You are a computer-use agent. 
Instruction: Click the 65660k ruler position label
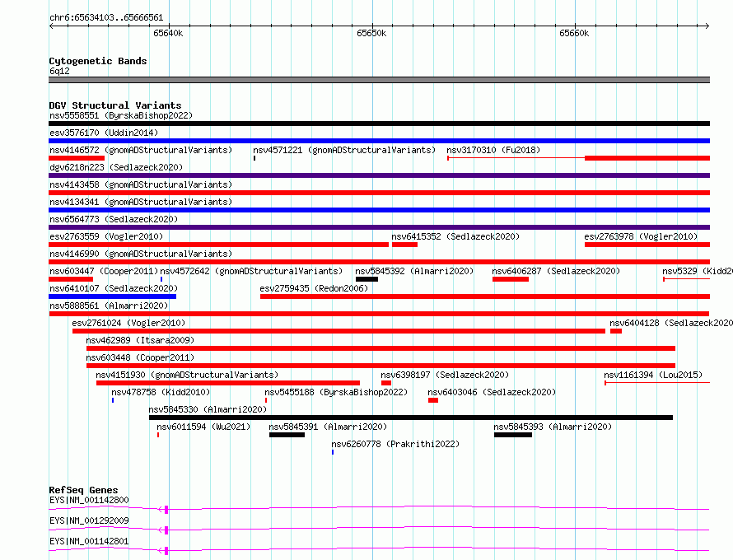coord(574,33)
